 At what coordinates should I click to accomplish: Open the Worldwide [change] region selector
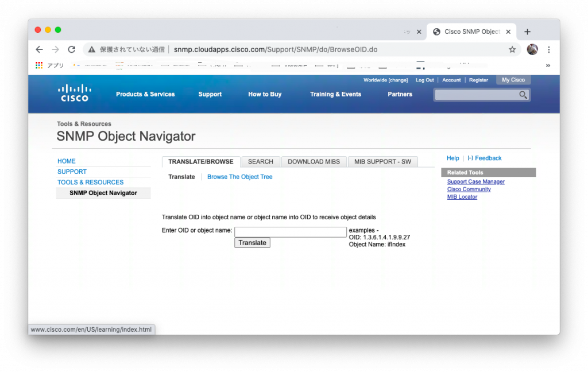[x=385, y=80]
